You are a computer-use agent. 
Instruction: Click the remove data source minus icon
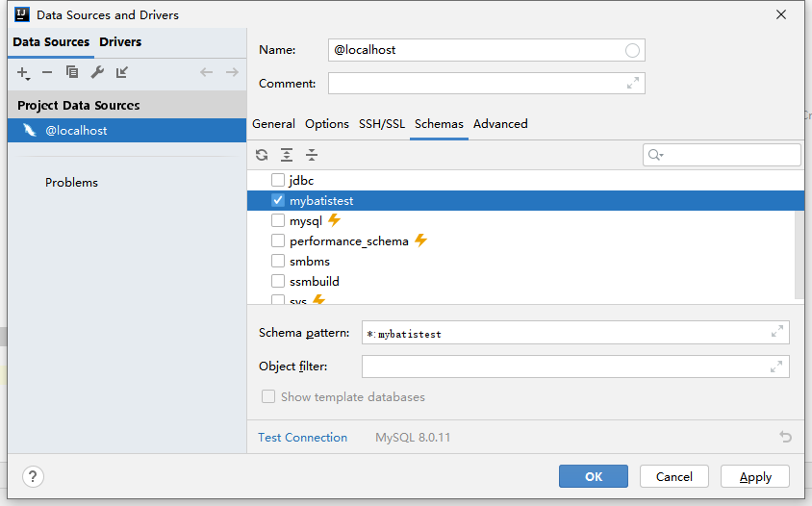(47, 72)
